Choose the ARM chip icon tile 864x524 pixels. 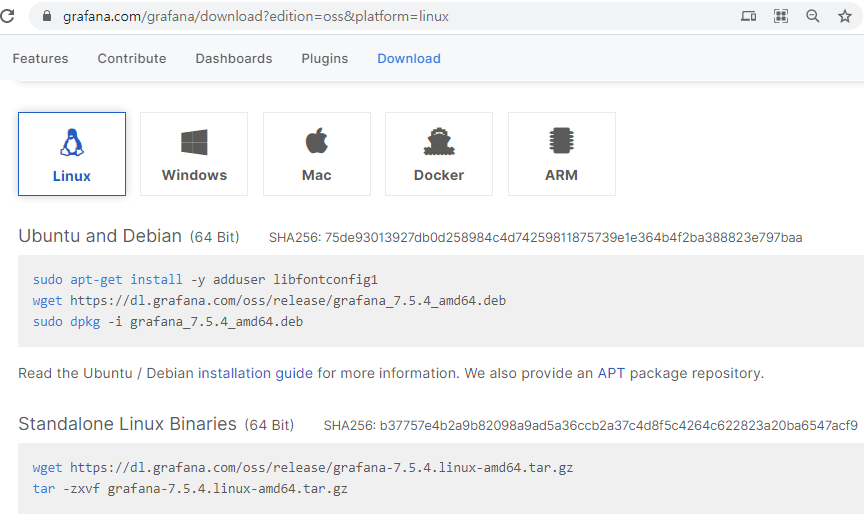point(561,154)
